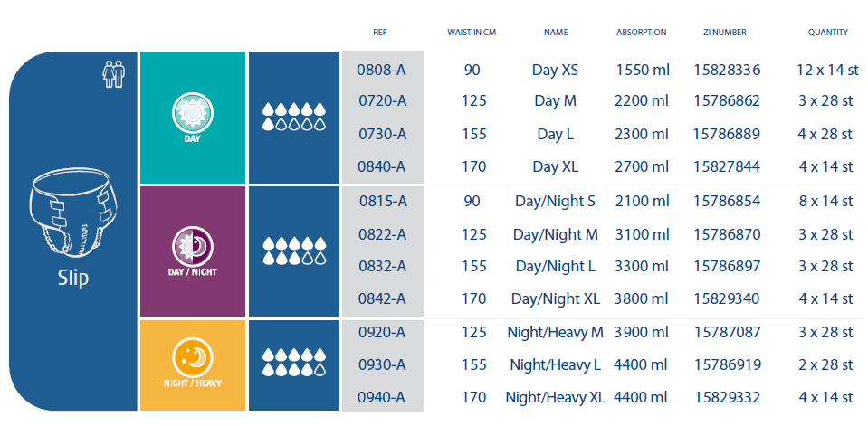Click the 2300 ml absorption value
Viewport: 868px width, 426px height.
pos(642,135)
